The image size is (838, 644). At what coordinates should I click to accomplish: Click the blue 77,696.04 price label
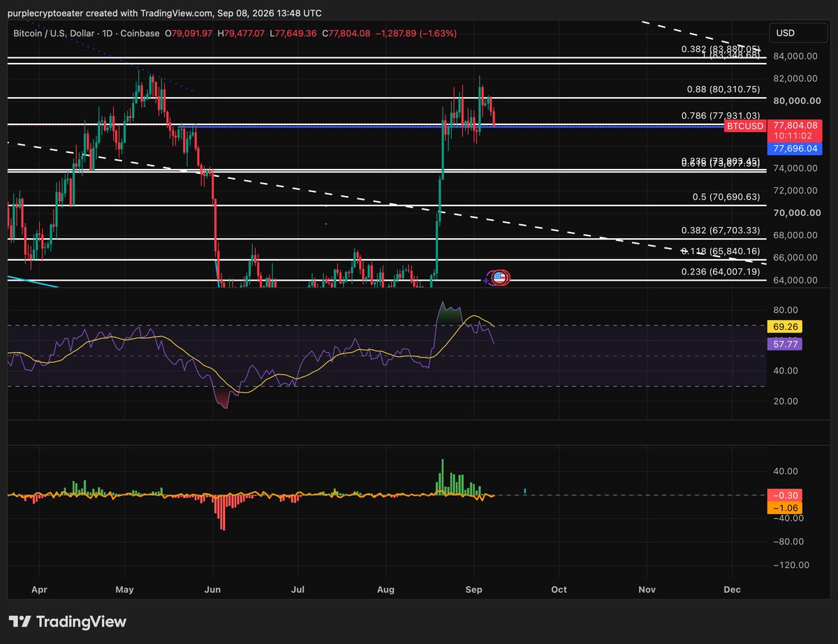pyautogui.click(x=795, y=148)
